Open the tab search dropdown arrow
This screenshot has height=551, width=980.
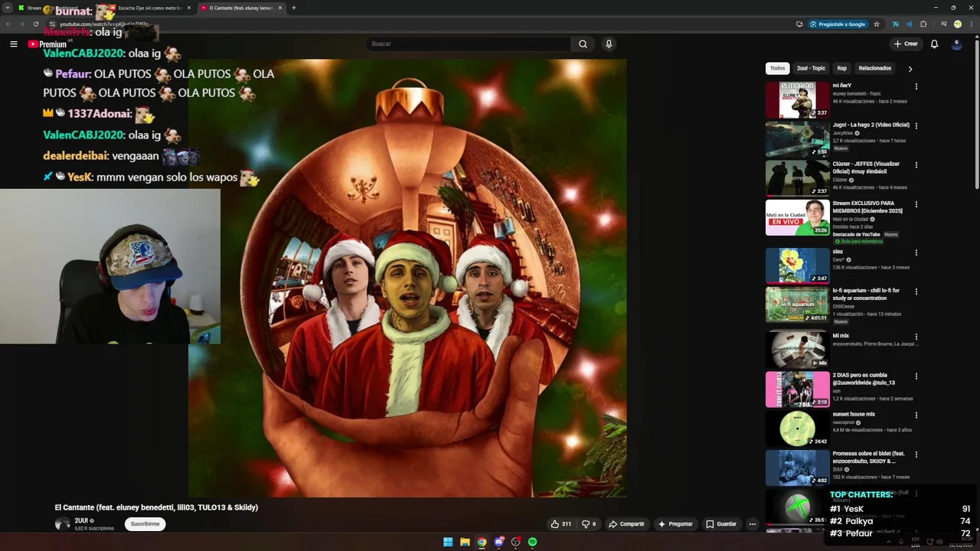(x=8, y=8)
